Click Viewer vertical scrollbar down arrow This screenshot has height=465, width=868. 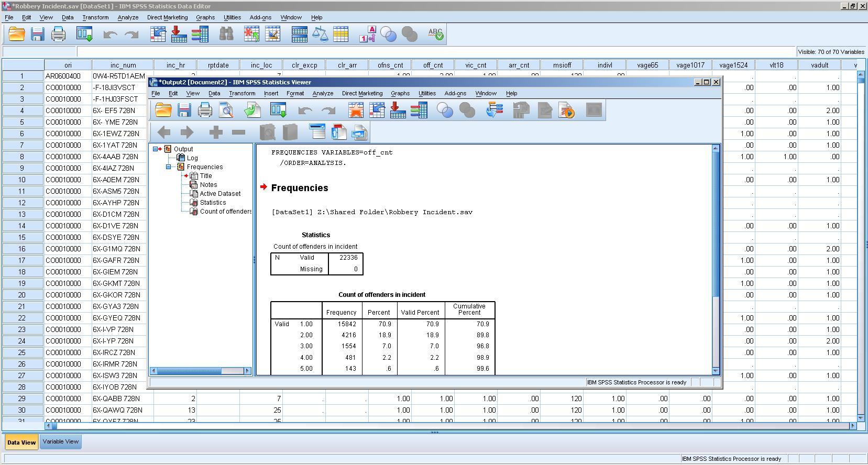716,371
